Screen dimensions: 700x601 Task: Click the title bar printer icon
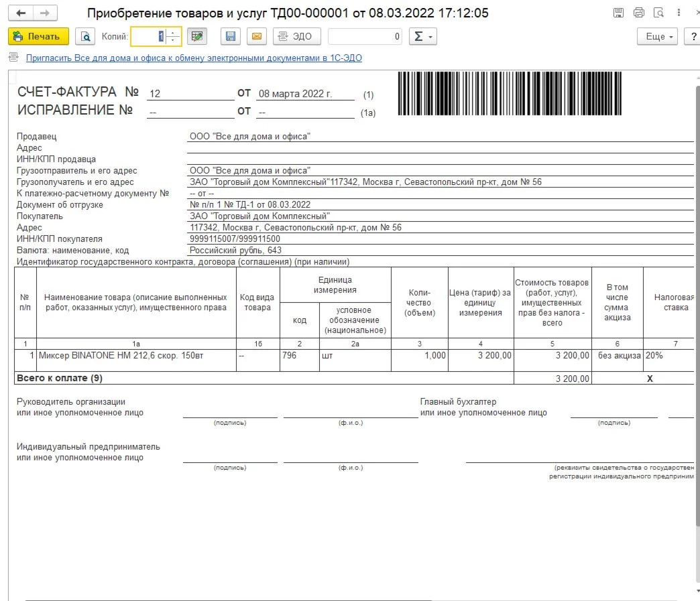click(x=638, y=13)
